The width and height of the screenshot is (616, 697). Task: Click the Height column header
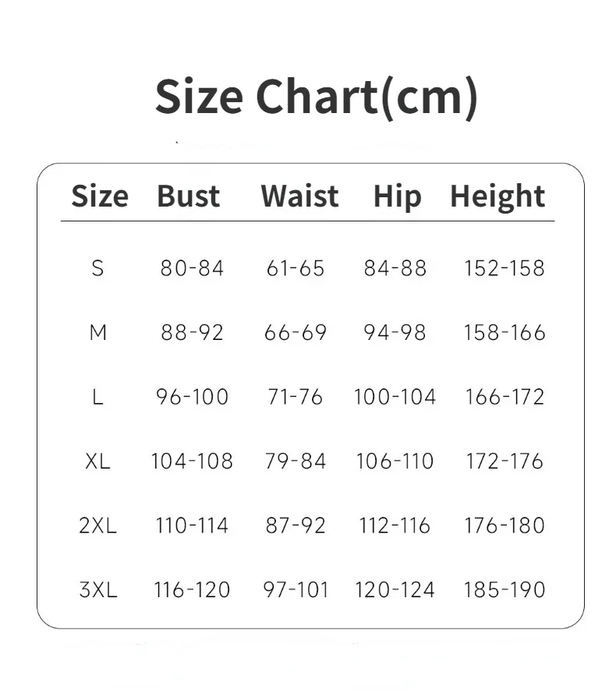(497, 196)
